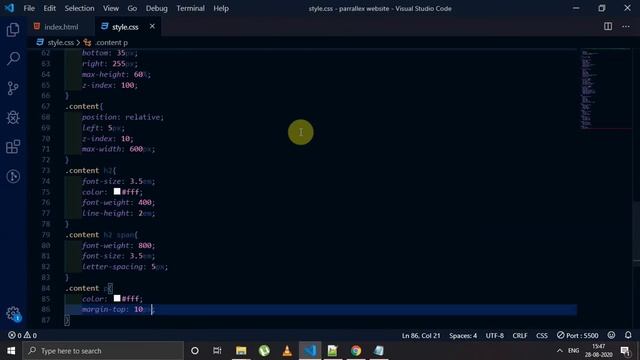
Task: Change line ending via CRLF status
Action: click(x=520, y=335)
